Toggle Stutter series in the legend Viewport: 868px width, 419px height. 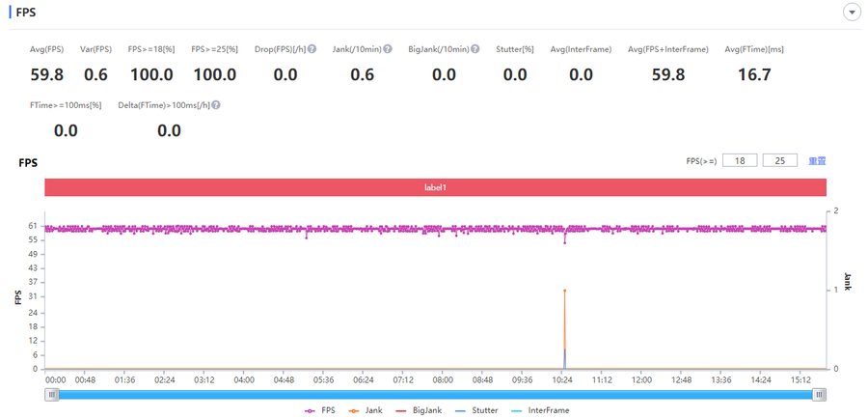tap(475, 410)
